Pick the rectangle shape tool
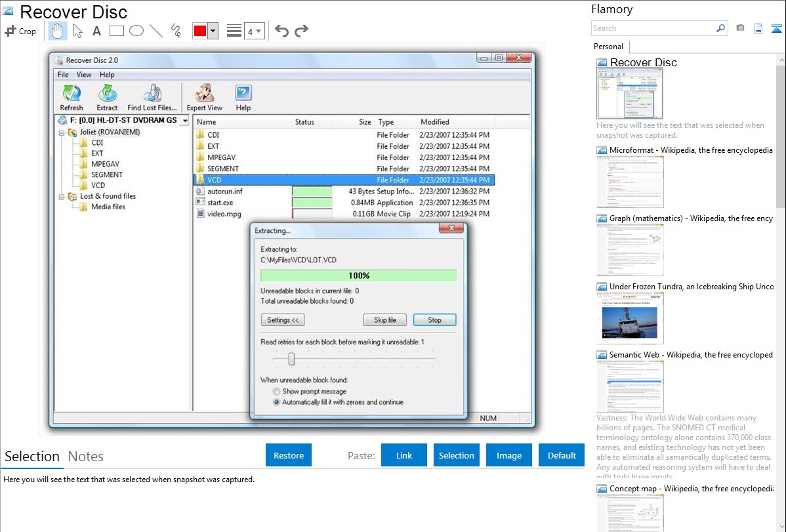Image resolution: width=786 pixels, height=532 pixels. (116, 31)
